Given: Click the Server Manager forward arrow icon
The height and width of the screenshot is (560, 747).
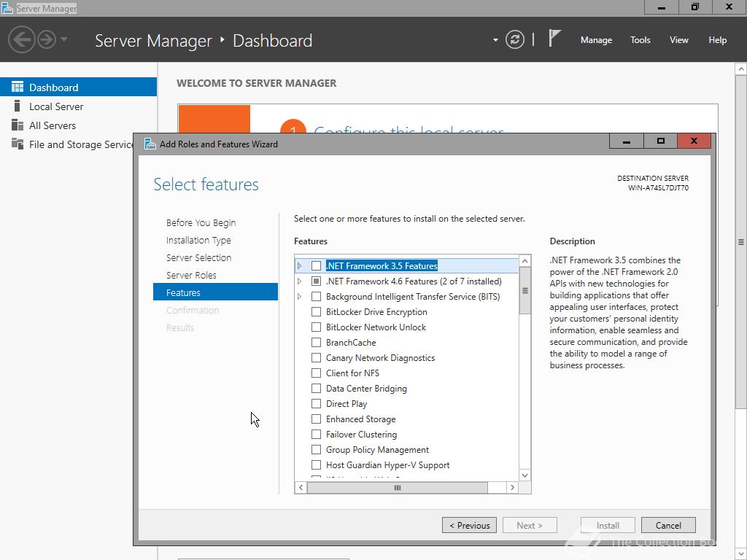Looking at the screenshot, I should (47, 39).
